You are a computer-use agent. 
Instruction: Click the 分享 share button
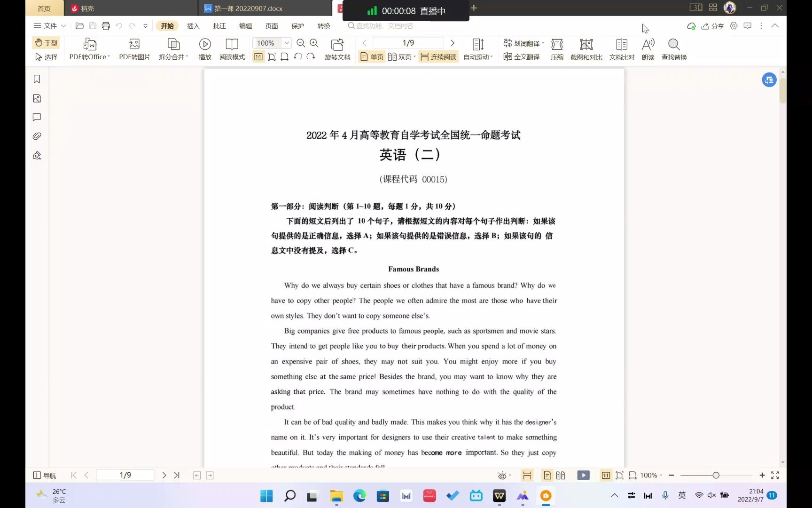[713, 26]
